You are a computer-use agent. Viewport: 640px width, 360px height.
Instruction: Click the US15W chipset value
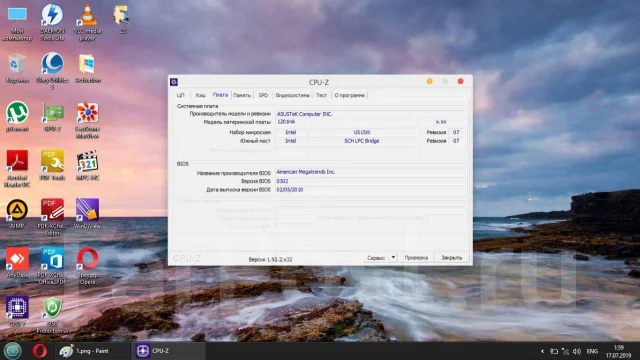click(x=362, y=132)
